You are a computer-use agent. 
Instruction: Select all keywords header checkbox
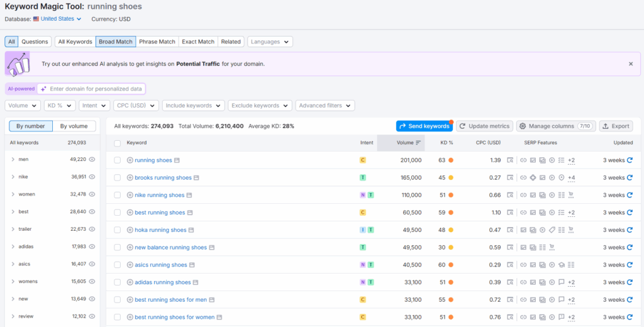click(118, 143)
